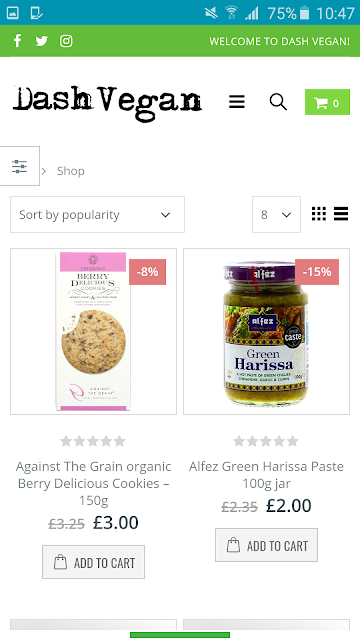Expand the items-per-page dropdown showing 8

coord(276,215)
